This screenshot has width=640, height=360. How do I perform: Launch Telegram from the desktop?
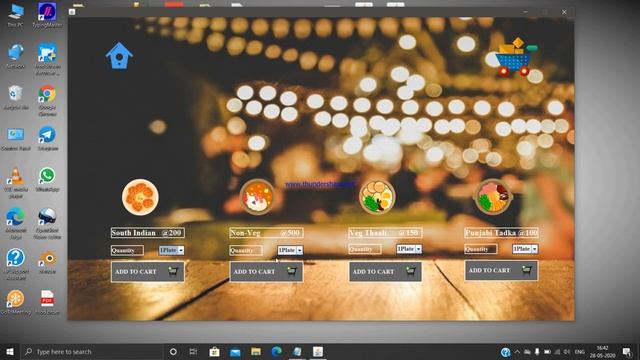(47, 139)
